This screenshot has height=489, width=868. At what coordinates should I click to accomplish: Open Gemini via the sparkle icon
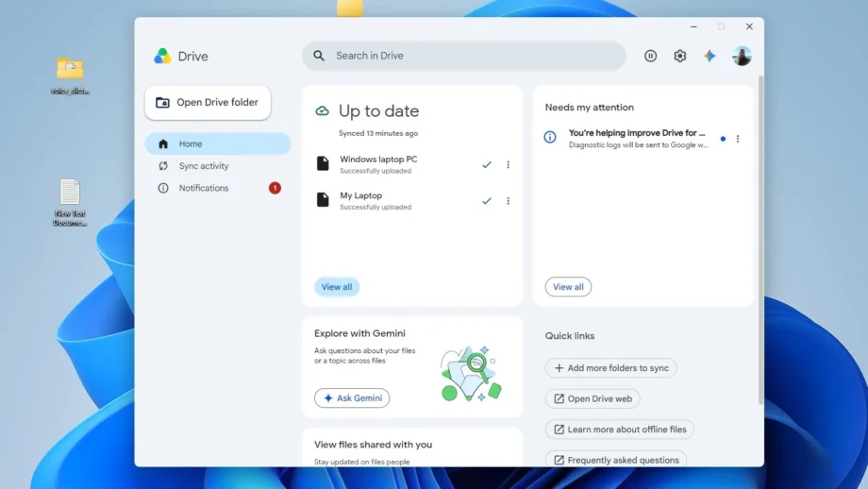coord(709,56)
